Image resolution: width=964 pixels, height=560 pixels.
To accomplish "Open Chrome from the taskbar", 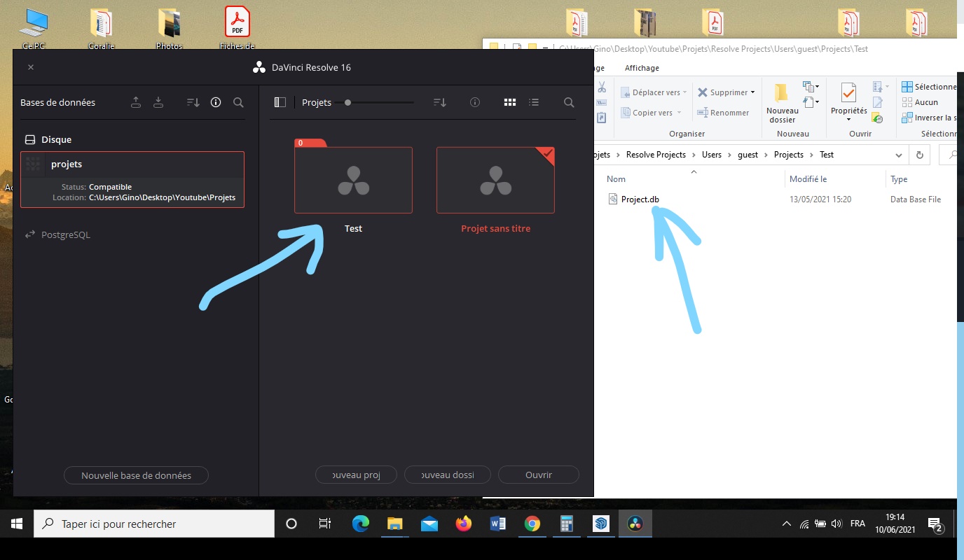I will tap(532, 524).
